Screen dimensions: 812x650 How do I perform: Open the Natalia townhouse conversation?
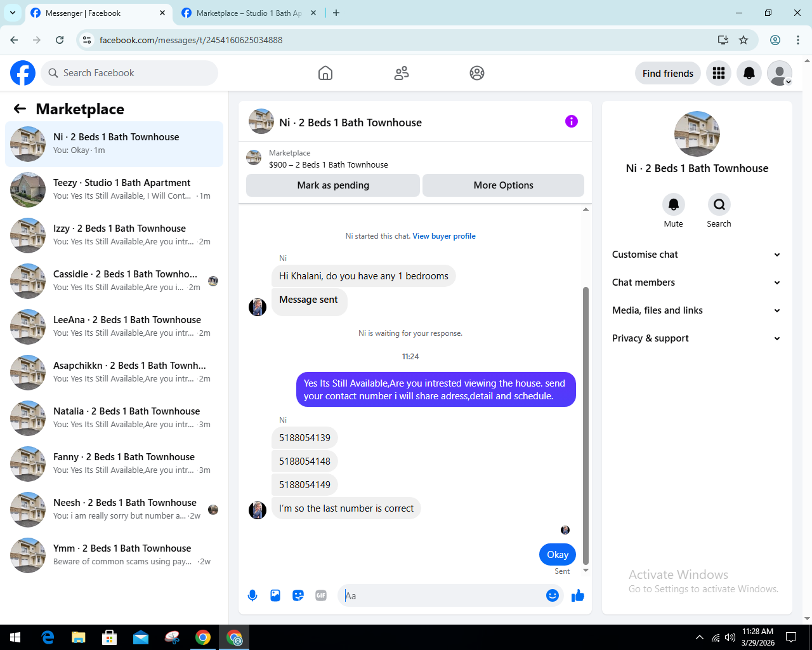(x=114, y=418)
